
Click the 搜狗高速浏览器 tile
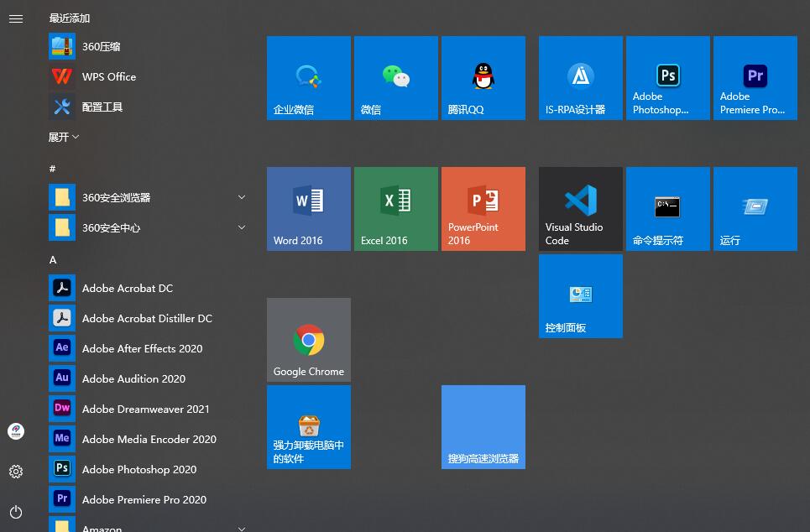tap(483, 427)
